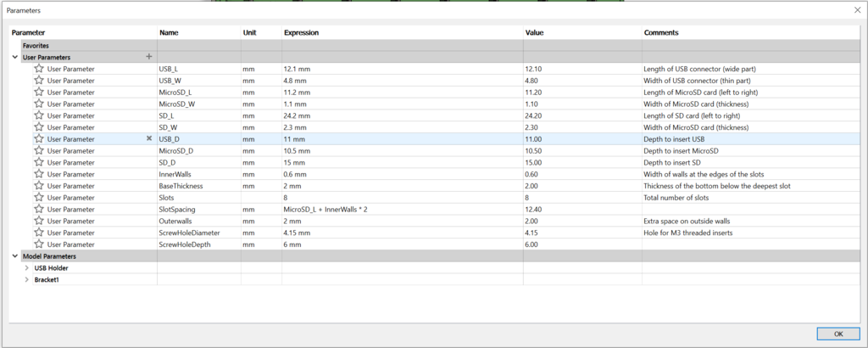Favorite the SD_L parameter star
The image size is (868, 348).
(x=39, y=115)
